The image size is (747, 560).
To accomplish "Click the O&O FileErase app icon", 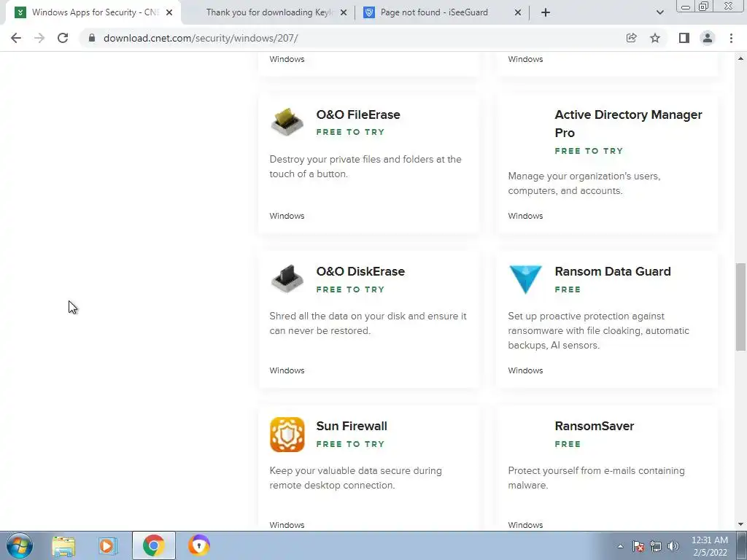I will (287, 122).
